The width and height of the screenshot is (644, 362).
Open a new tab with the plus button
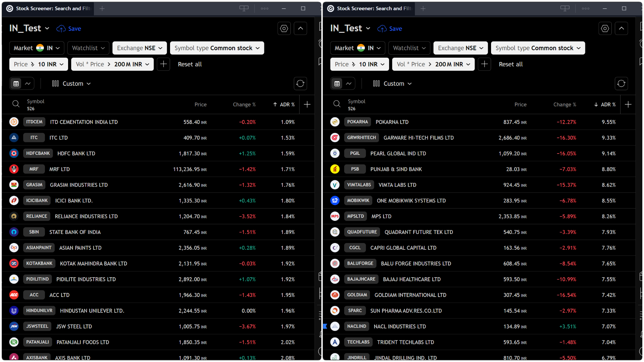[102, 8]
